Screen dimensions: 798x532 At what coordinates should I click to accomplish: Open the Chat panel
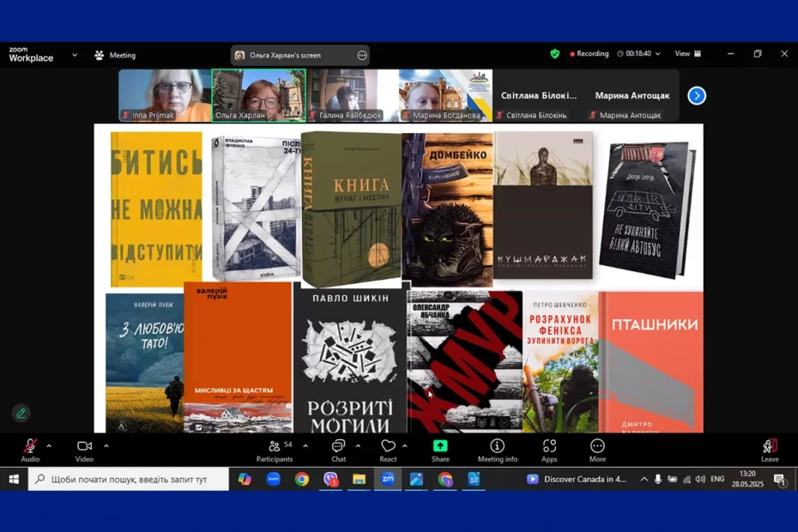coord(338,450)
